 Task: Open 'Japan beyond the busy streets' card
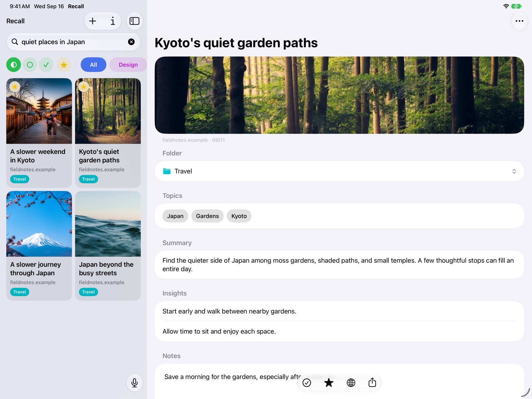click(x=108, y=246)
